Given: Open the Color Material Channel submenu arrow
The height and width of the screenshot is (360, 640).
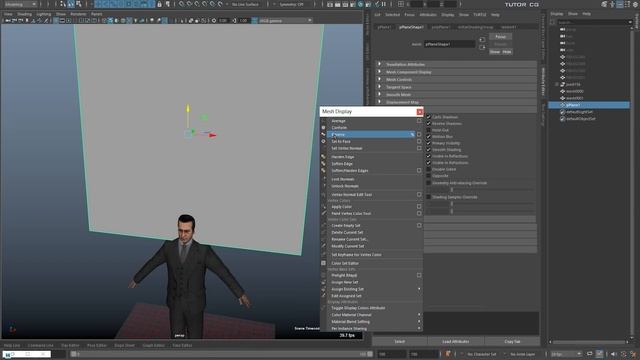Looking at the screenshot, I should point(419,315).
